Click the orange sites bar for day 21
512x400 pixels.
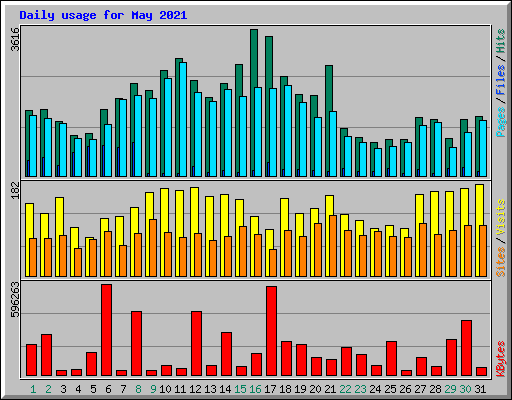tap(333, 246)
